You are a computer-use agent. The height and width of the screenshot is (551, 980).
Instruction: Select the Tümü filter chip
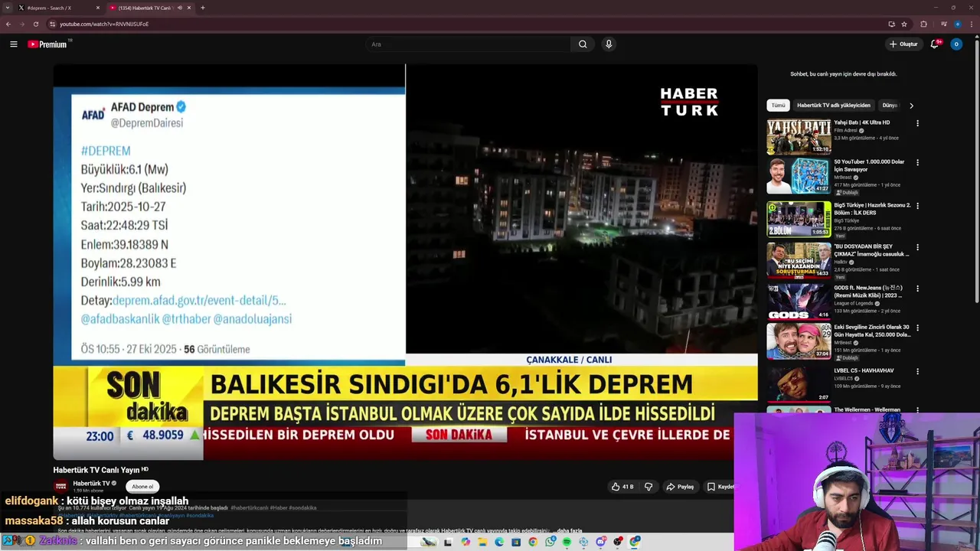(x=778, y=105)
